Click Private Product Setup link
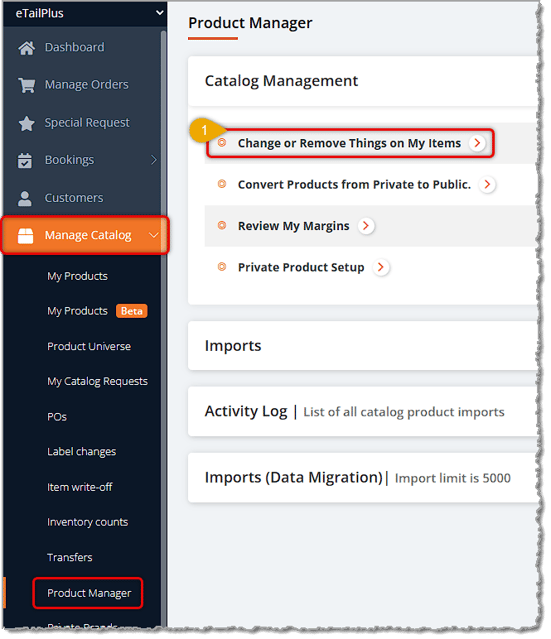Viewport: 551px width, 639px height. coord(301,267)
